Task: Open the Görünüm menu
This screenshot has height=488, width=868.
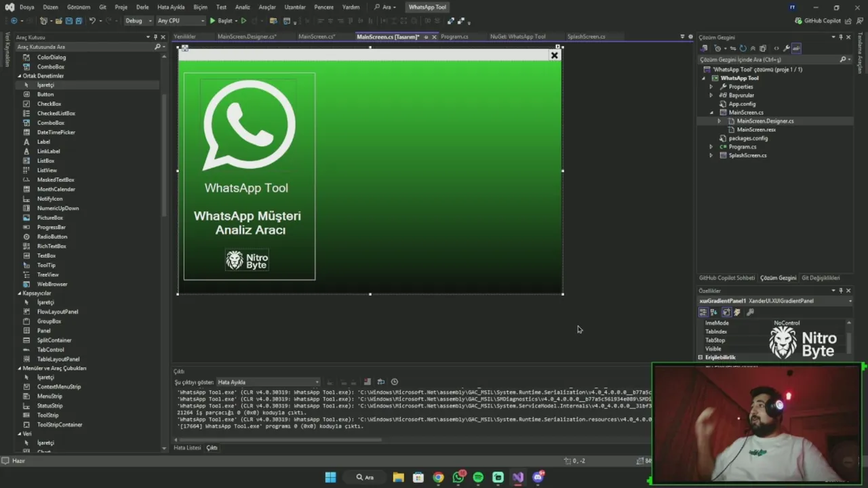Action: (x=79, y=7)
